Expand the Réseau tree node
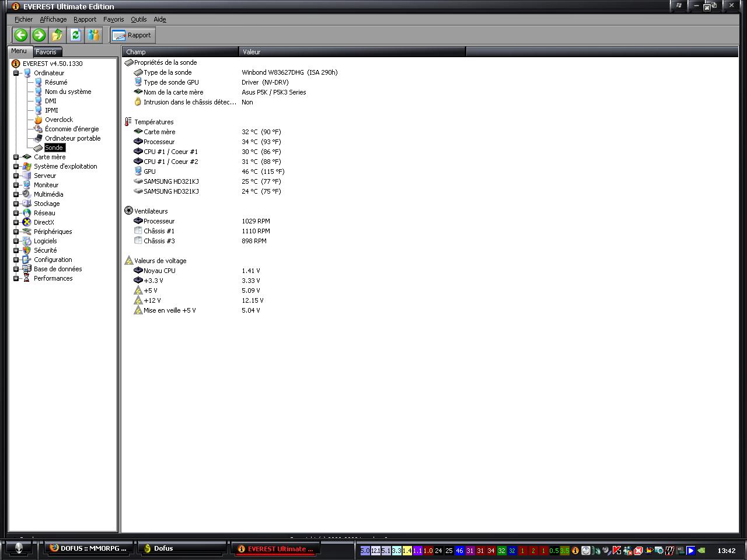The height and width of the screenshot is (560, 747). pos(16,213)
